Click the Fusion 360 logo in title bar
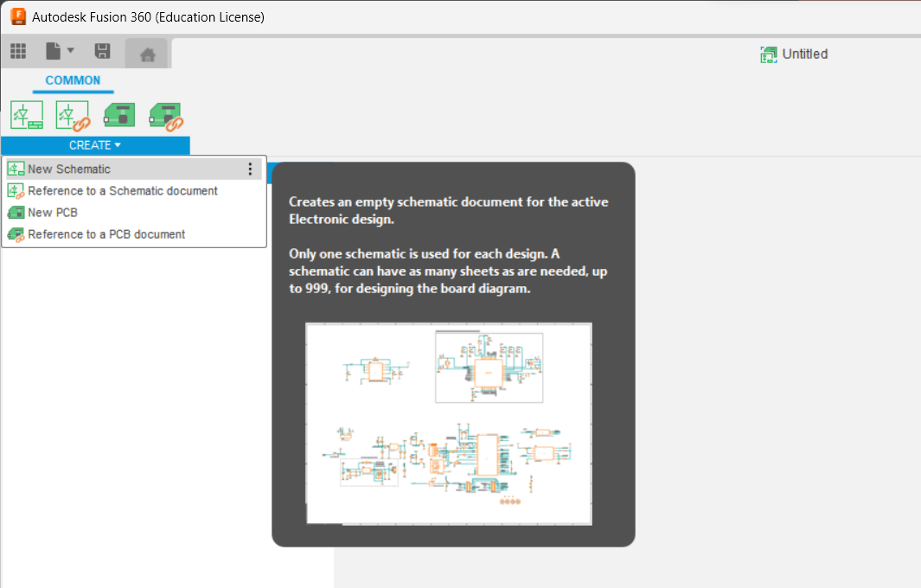The image size is (921, 588). [17, 16]
